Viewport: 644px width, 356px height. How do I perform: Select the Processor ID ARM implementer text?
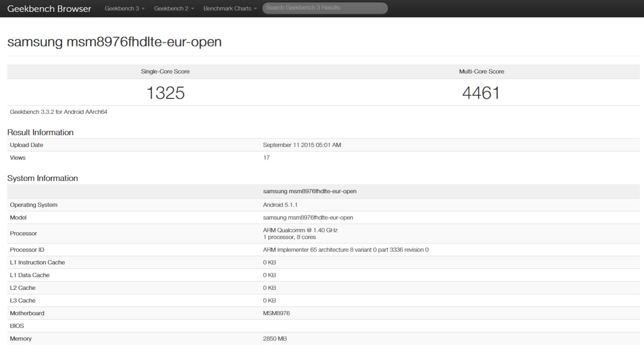[345, 250]
